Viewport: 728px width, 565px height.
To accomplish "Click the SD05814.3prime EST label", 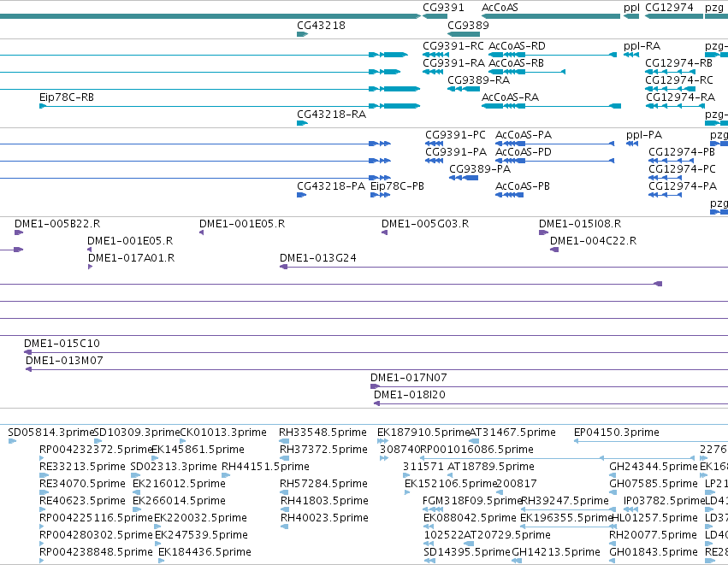I will 51,433.
